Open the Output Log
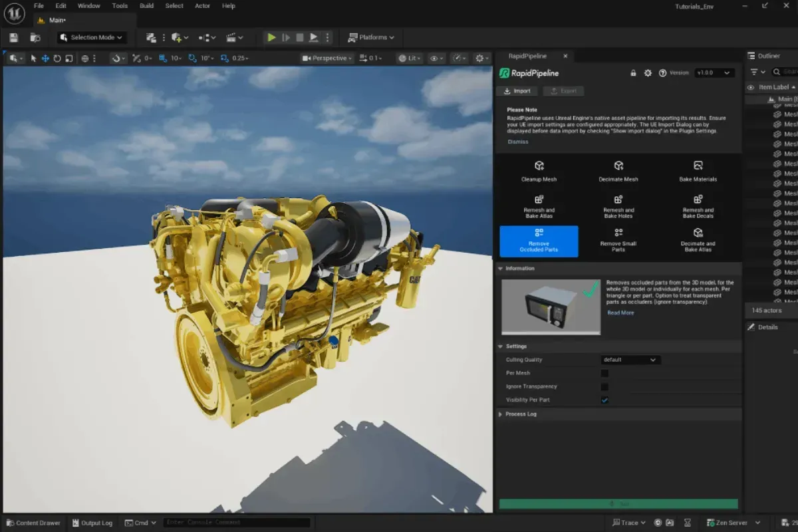Image resolution: width=798 pixels, height=532 pixels. pos(92,523)
